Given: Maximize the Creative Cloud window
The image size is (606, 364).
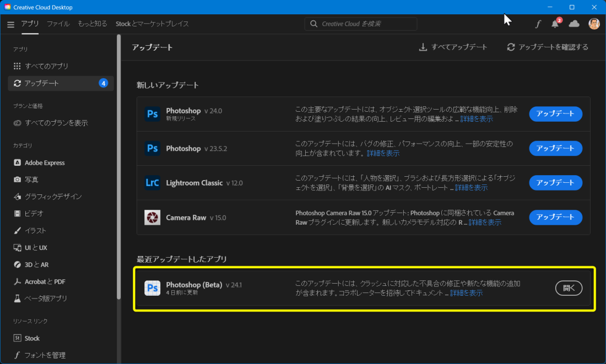Looking at the screenshot, I should [572, 7].
